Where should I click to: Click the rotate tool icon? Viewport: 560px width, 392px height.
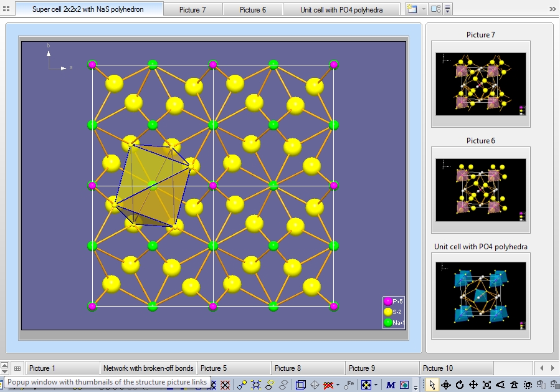pyautogui.click(x=460, y=385)
